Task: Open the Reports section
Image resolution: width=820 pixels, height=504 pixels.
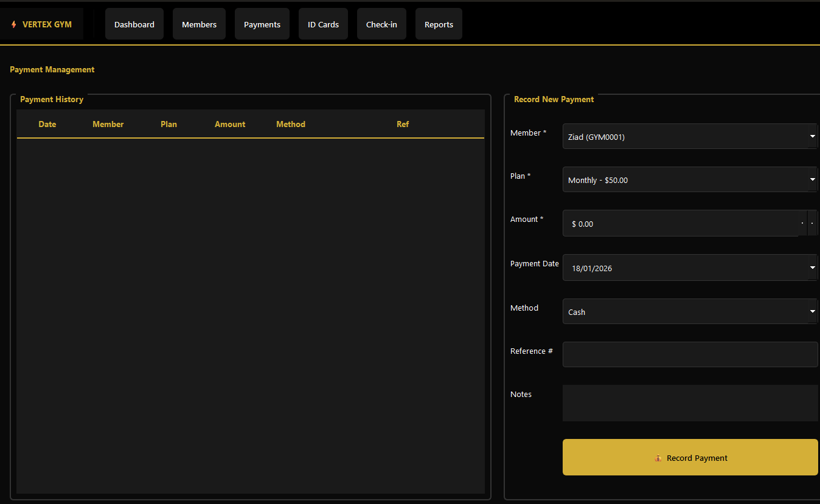Action: click(x=439, y=24)
